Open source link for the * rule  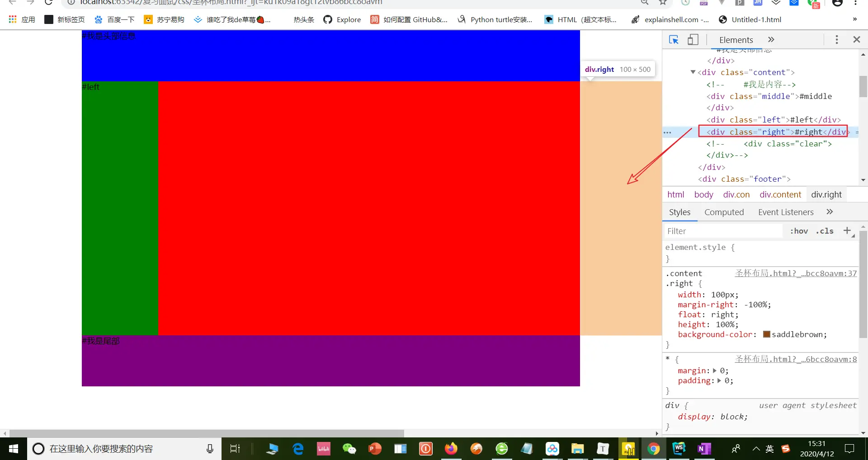click(796, 359)
